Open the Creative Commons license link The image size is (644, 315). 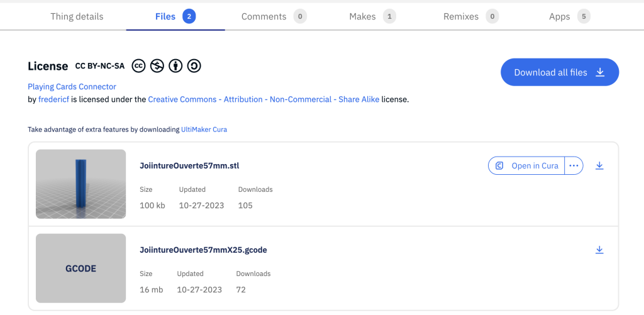click(264, 99)
